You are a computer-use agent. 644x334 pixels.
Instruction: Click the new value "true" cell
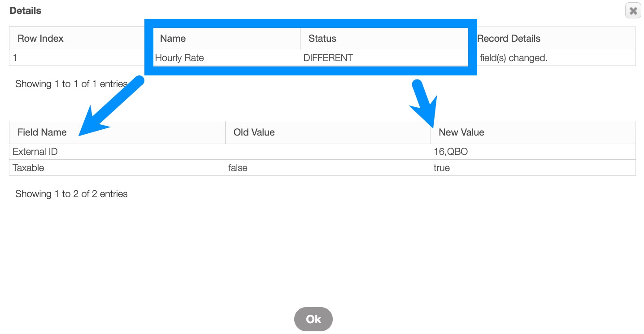[x=442, y=168]
